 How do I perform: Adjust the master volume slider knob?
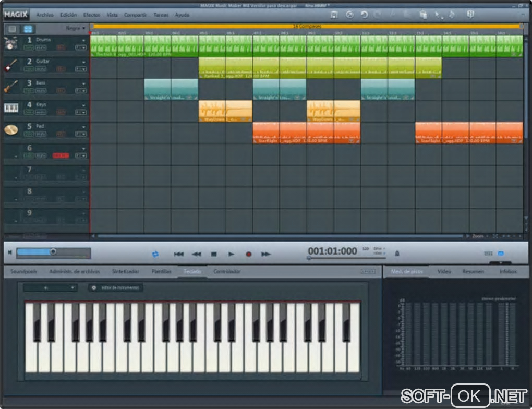click(53, 251)
